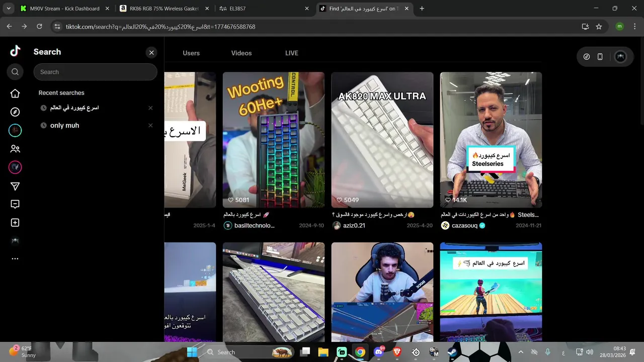Click the install app icon in address bar
This screenshot has height=362, width=644.
pyautogui.click(x=585, y=27)
